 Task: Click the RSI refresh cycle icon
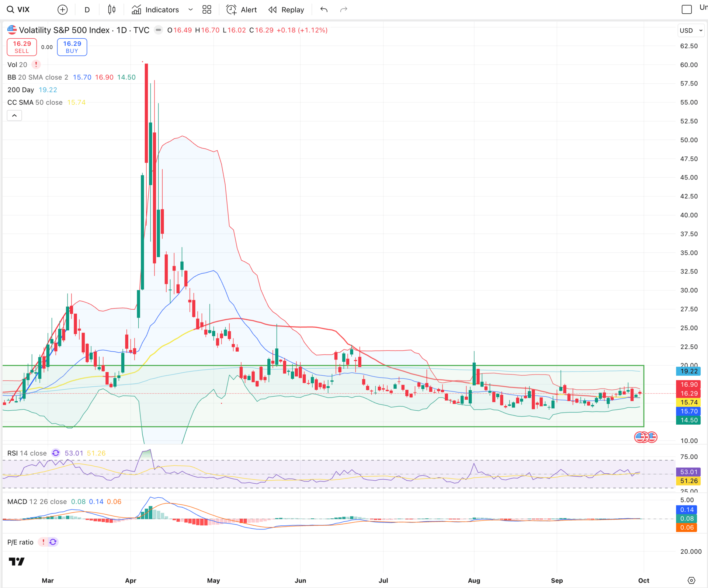pyautogui.click(x=56, y=453)
